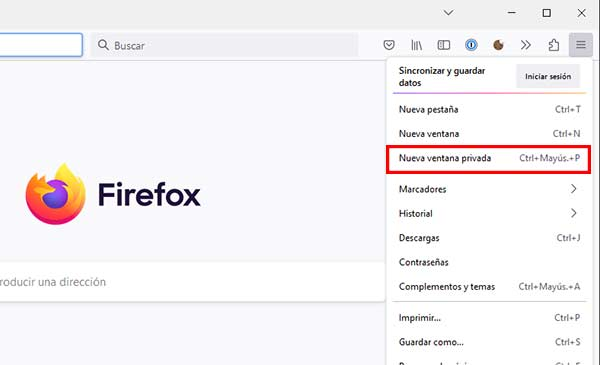Toggle the sidebar view icon
Viewport: 600px width, 365px height.
[443, 45]
